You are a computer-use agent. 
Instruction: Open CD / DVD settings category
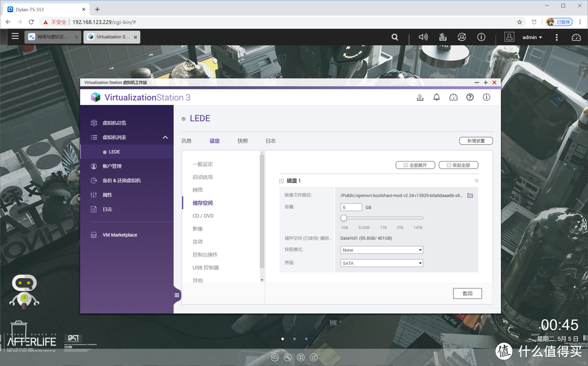(x=203, y=216)
